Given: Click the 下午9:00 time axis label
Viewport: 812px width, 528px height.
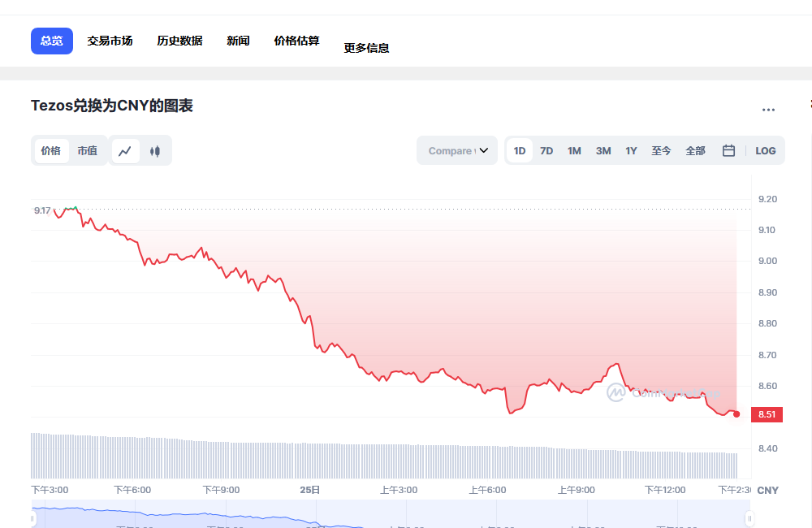Looking at the screenshot, I should point(221,490).
